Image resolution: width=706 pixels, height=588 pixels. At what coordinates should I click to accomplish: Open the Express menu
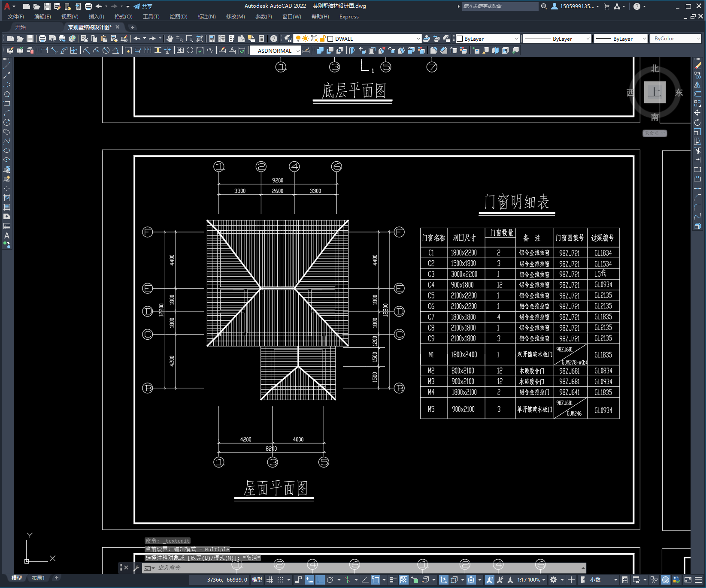point(349,17)
